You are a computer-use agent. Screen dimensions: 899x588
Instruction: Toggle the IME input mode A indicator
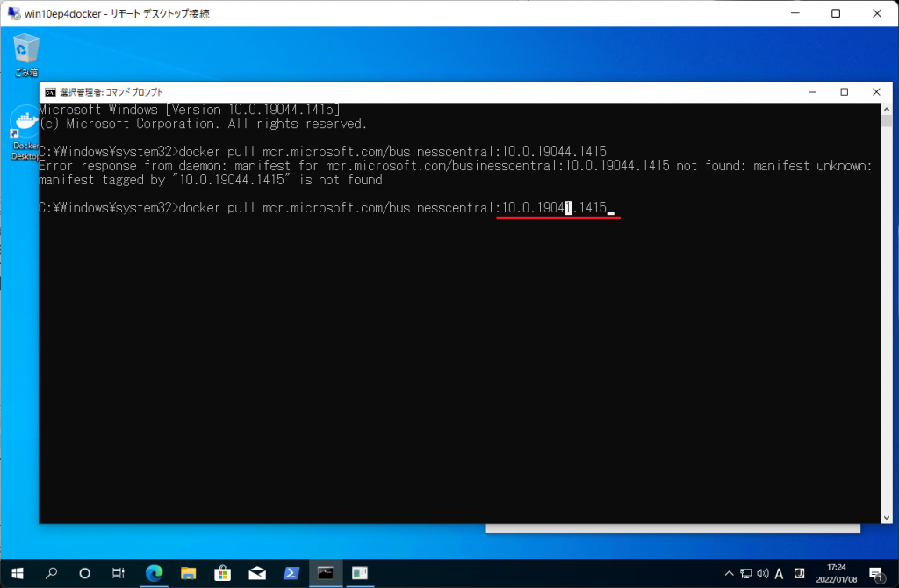tap(780, 573)
